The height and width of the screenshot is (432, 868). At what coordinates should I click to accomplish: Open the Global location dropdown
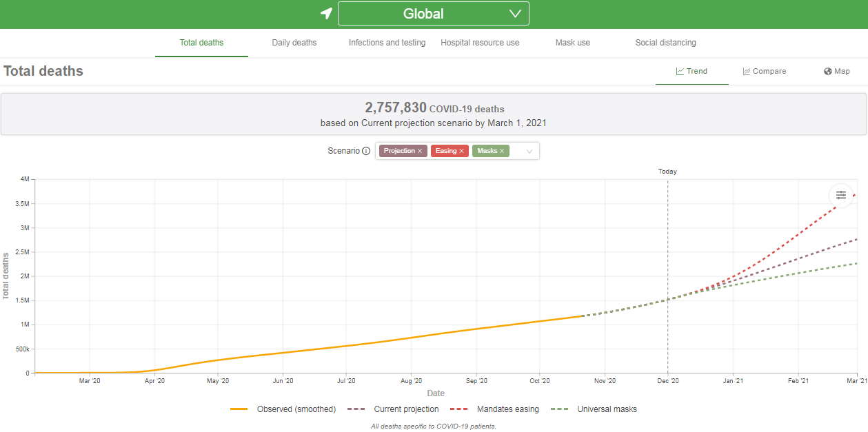tap(433, 14)
